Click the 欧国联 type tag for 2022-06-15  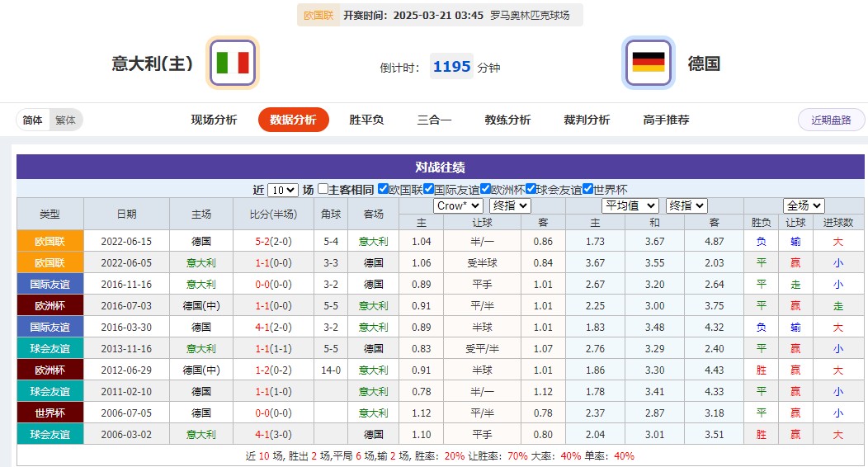point(50,241)
